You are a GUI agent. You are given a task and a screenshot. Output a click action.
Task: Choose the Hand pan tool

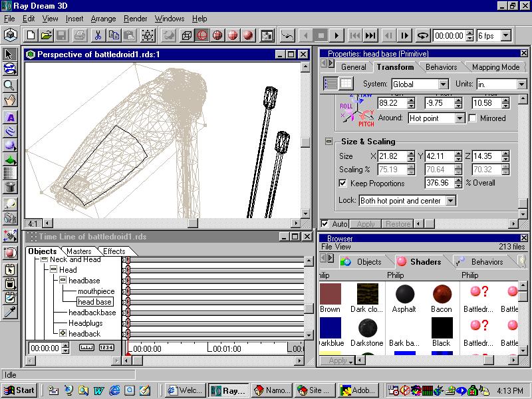(10, 100)
